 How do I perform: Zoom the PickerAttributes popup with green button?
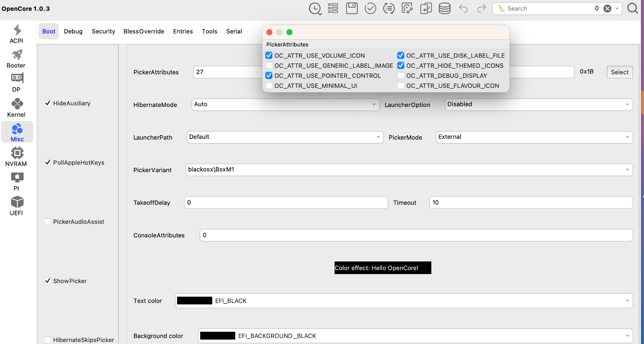pyautogui.click(x=289, y=32)
